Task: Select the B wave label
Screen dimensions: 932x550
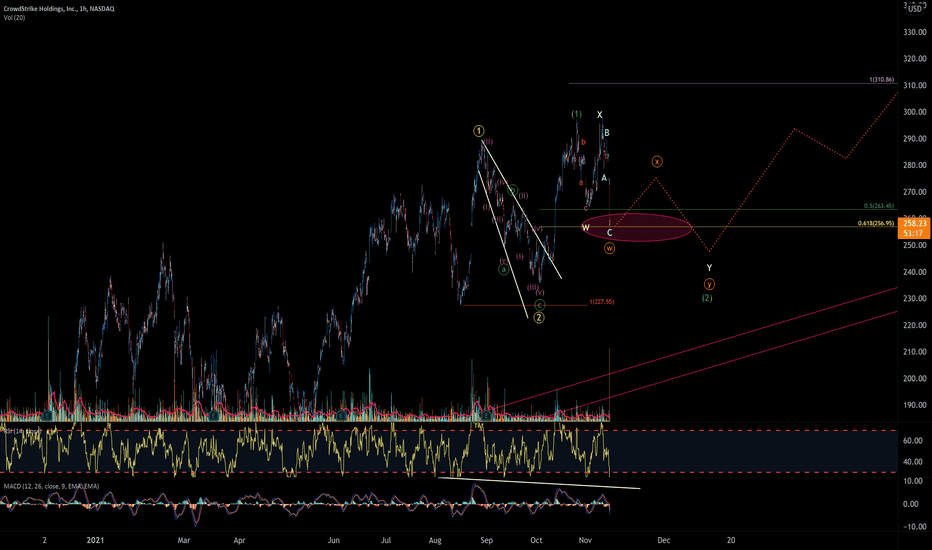Action: pyautogui.click(x=607, y=133)
